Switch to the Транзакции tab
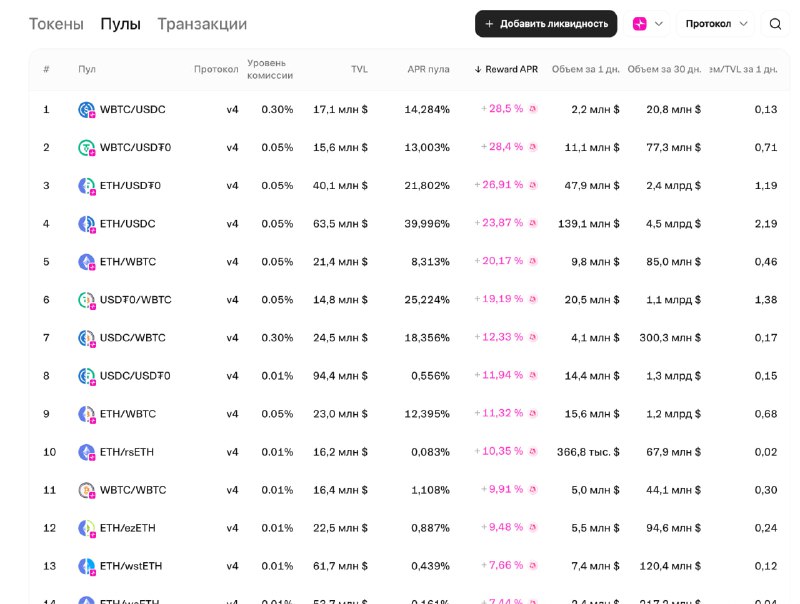The image size is (800, 604). [x=202, y=22]
